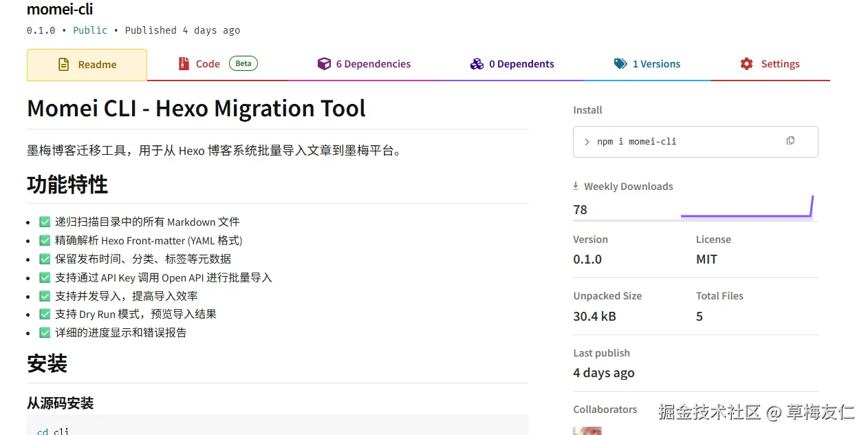Screen dimensions: 868x435
Task: Click the 功能特性 heading
Action: tap(67, 184)
